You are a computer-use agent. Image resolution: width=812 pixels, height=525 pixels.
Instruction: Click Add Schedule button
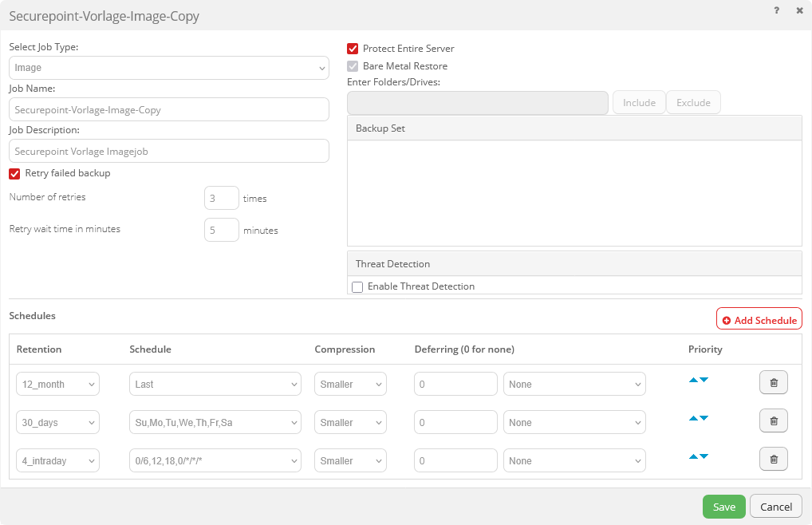759,319
